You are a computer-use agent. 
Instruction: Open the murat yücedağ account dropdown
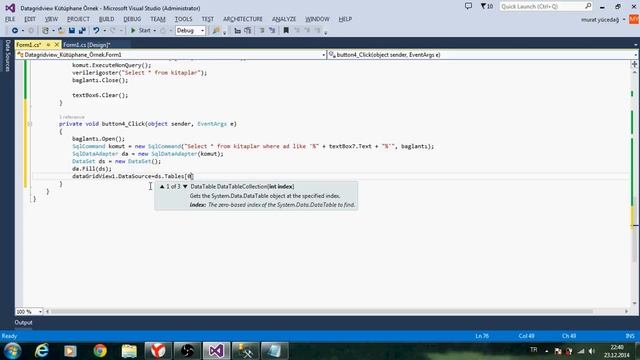click(603, 20)
